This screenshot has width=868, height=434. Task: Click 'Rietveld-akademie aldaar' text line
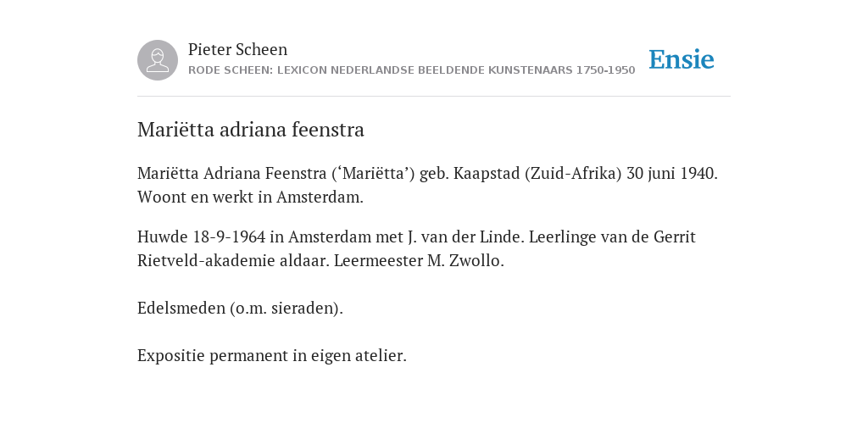[x=320, y=261]
